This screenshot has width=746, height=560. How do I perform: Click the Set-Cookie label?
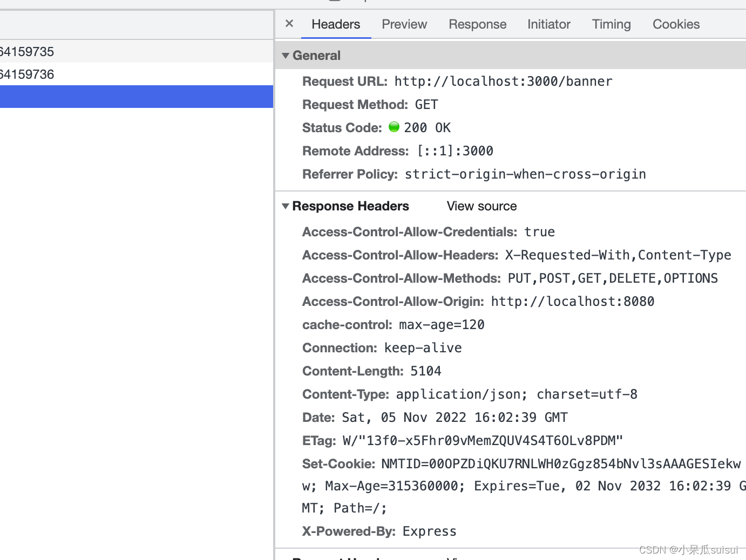point(338,464)
